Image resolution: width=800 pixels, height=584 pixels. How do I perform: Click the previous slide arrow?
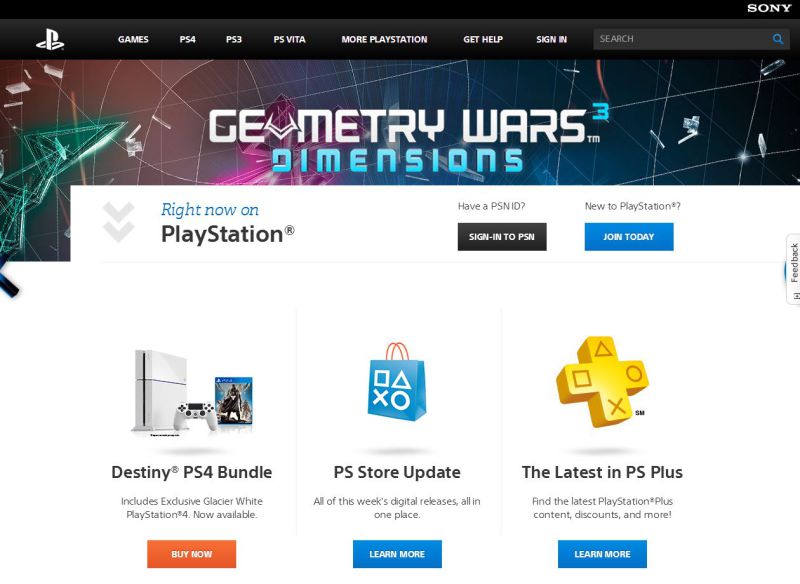click(9, 278)
